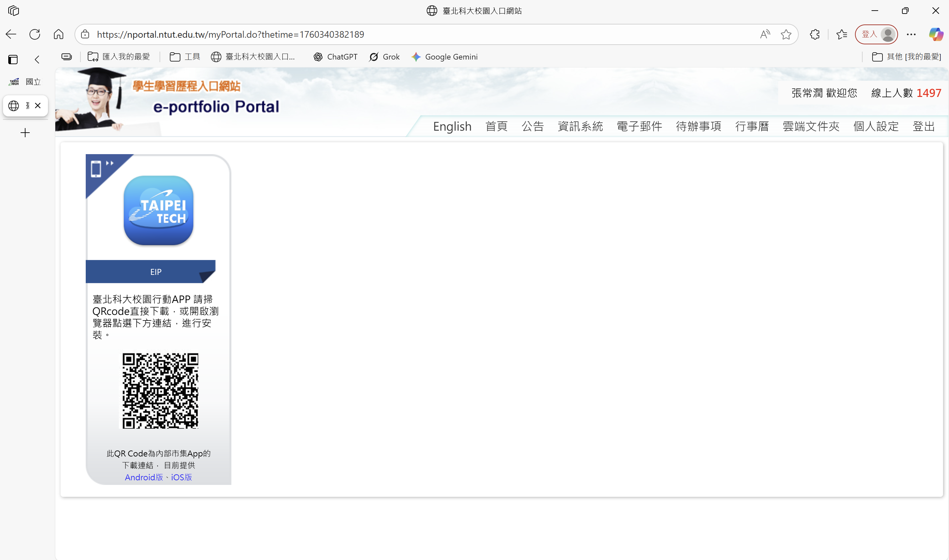
Task: Go to browser home page icon
Action: 59,34
